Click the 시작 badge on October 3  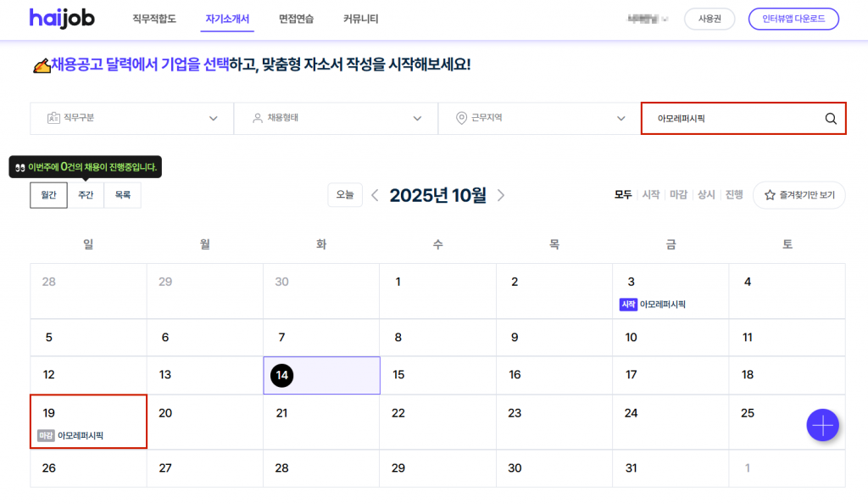point(628,304)
